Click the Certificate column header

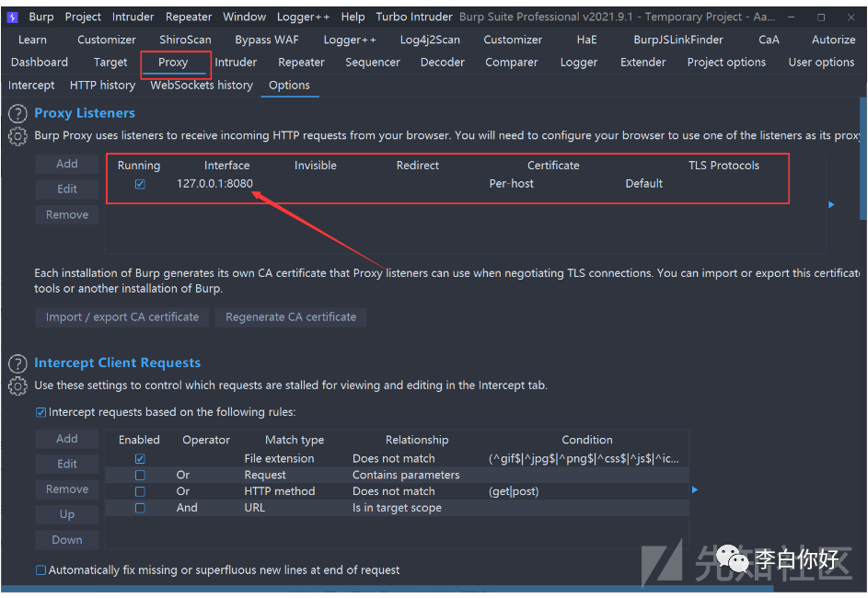(x=553, y=166)
